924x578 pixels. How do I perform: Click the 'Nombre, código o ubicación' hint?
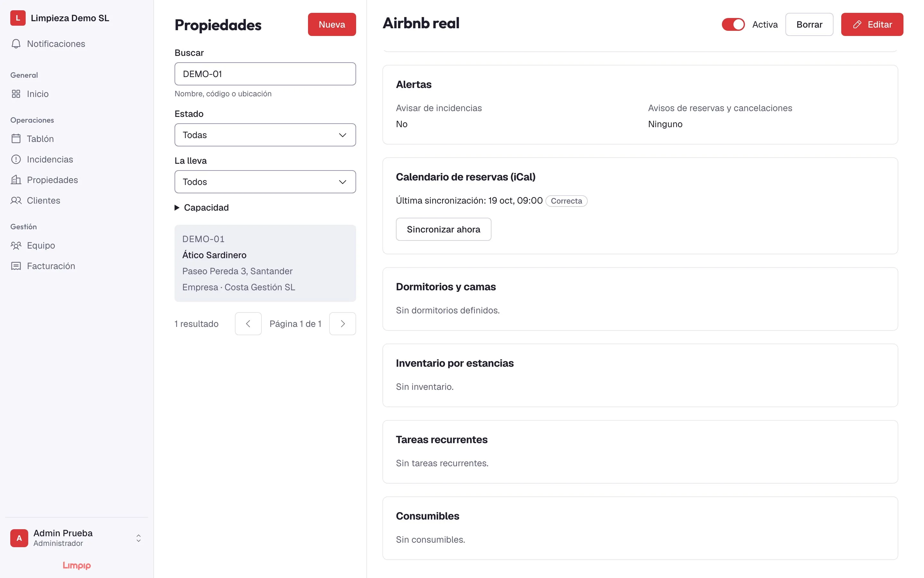[223, 94]
